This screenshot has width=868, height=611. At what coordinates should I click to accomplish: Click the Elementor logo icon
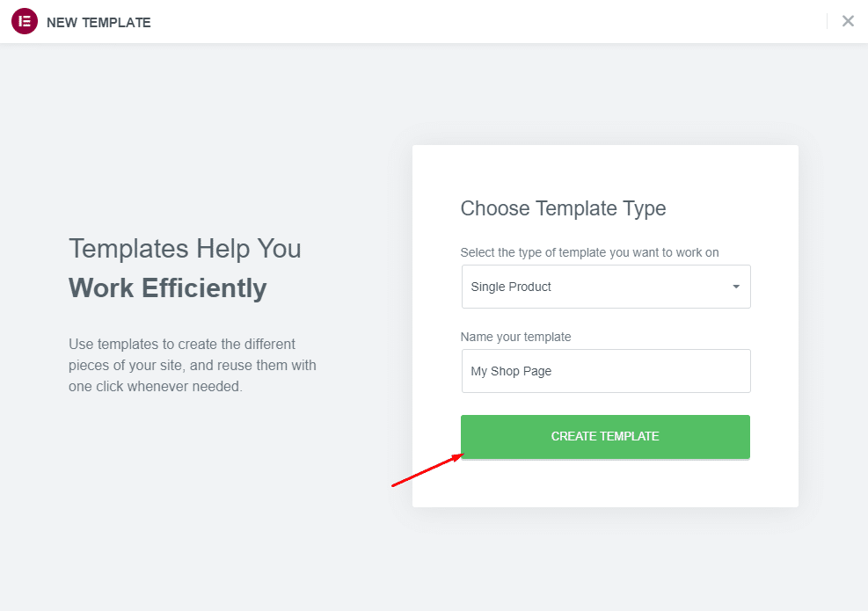point(25,22)
